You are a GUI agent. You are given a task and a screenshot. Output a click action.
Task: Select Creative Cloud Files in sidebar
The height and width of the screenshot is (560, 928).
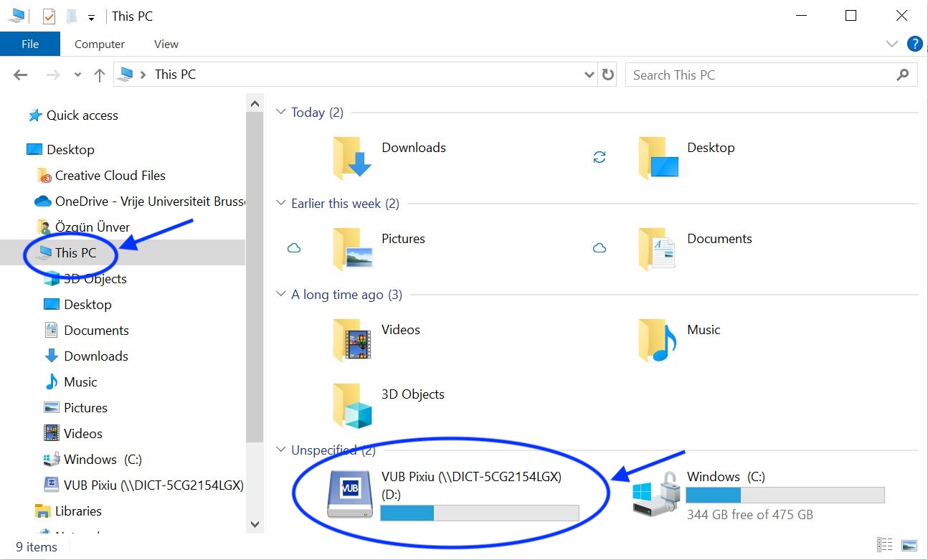click(x=110, y=176)
